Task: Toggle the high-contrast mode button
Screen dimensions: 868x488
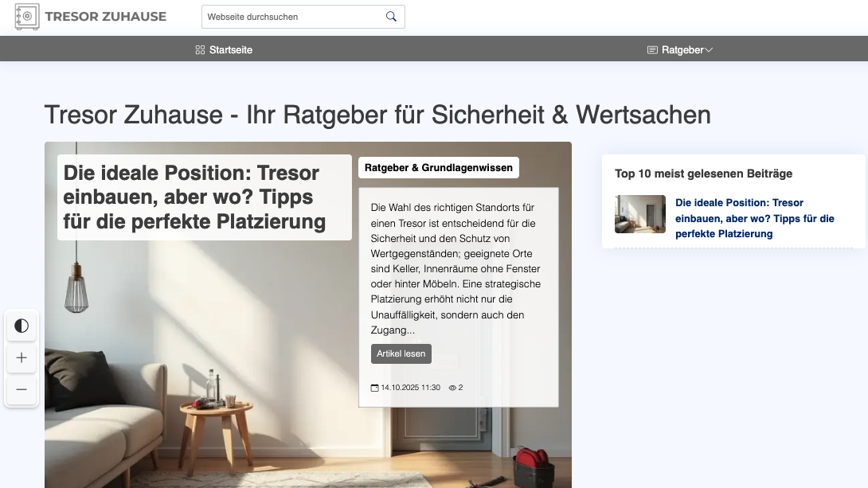Action: (22, 326)
